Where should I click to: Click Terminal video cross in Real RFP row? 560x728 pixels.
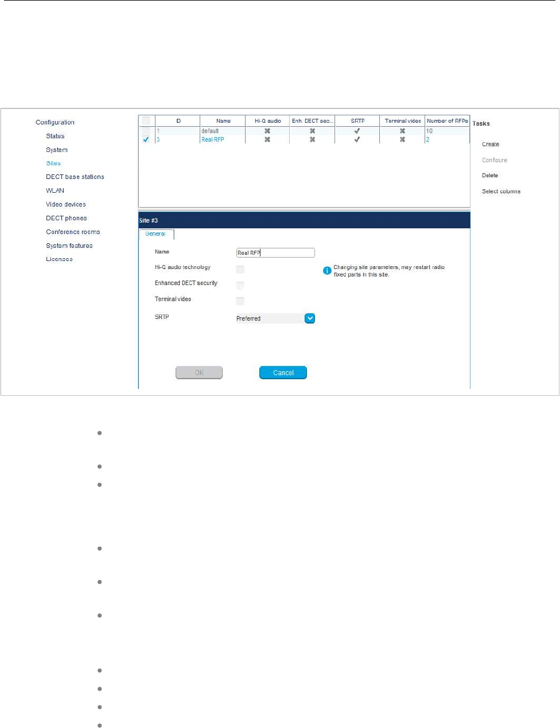tap(402, 139)
